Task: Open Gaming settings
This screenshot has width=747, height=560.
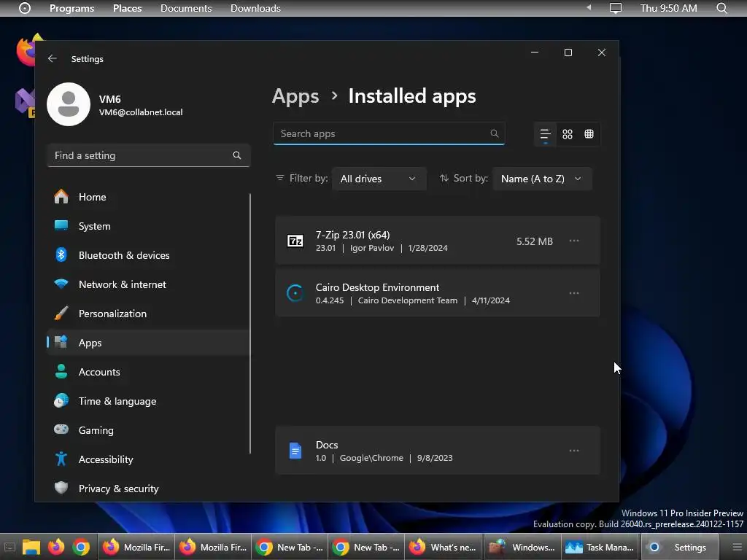Action: [x=148, y=430]
